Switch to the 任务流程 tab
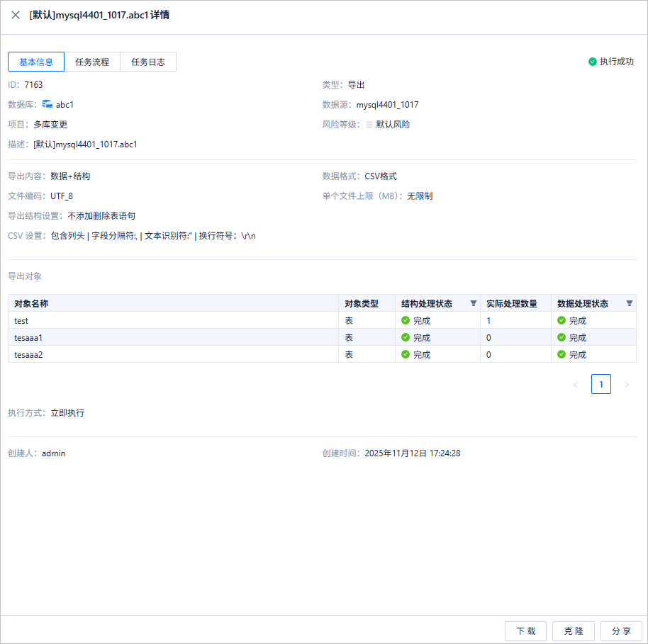Screen dimensions: 648x644 coord(92,62)
